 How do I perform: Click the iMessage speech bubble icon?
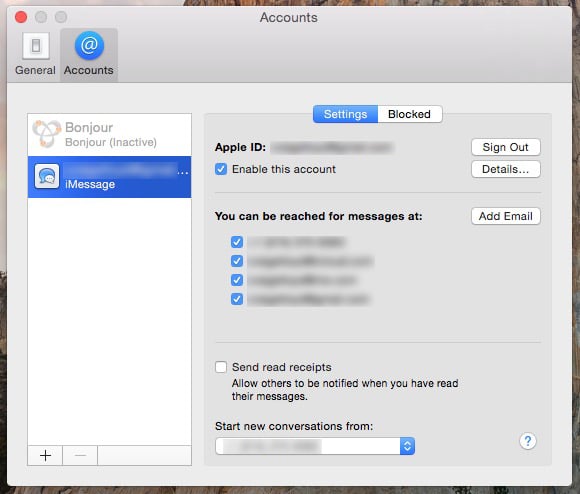[47, 176]
